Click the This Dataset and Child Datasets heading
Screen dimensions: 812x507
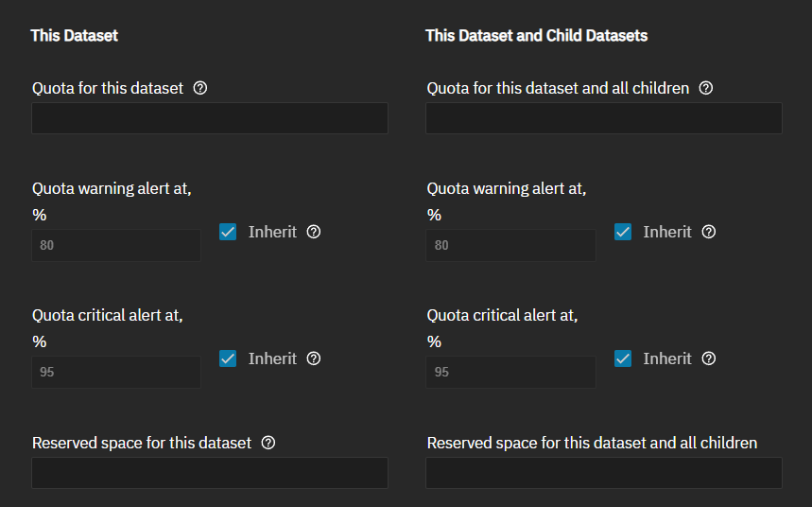(x=536, y=36)
